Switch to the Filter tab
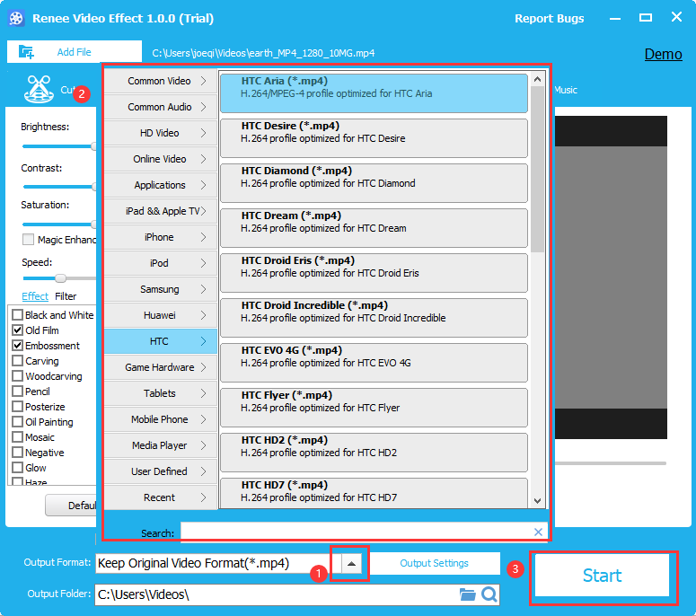 66,296
